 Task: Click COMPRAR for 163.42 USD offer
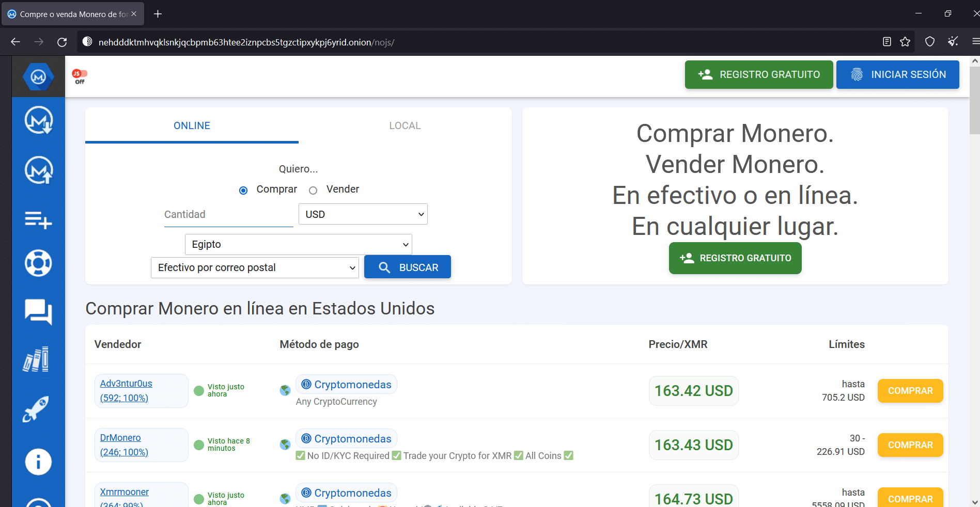(910, 391)
